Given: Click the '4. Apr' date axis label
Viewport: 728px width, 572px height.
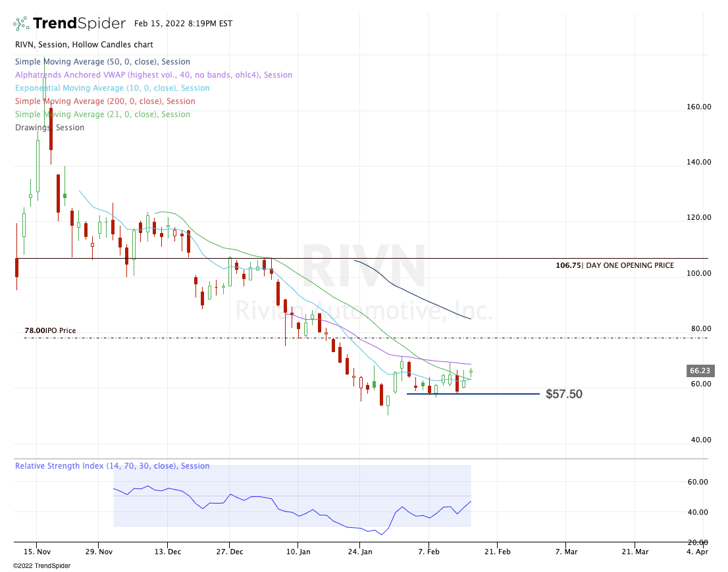Looking at the screenshot, I should [x=698, y=552].
